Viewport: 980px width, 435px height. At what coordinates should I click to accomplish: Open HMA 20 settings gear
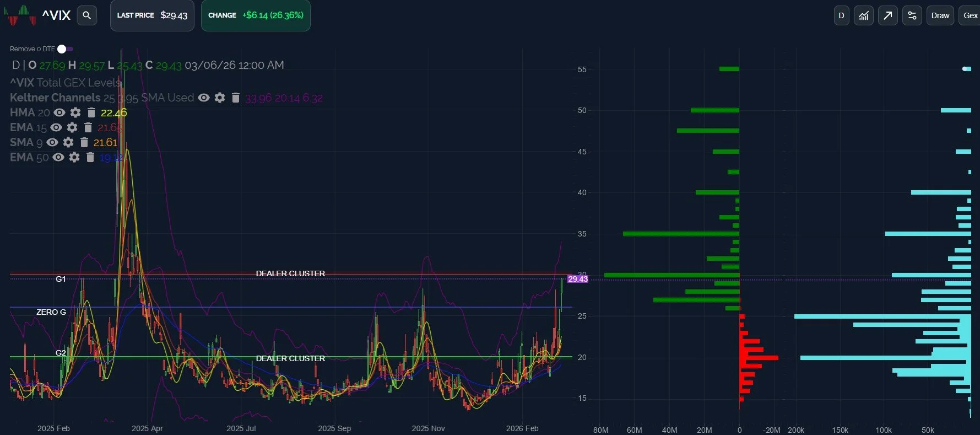pyautogui.click(x=75, y=112)
